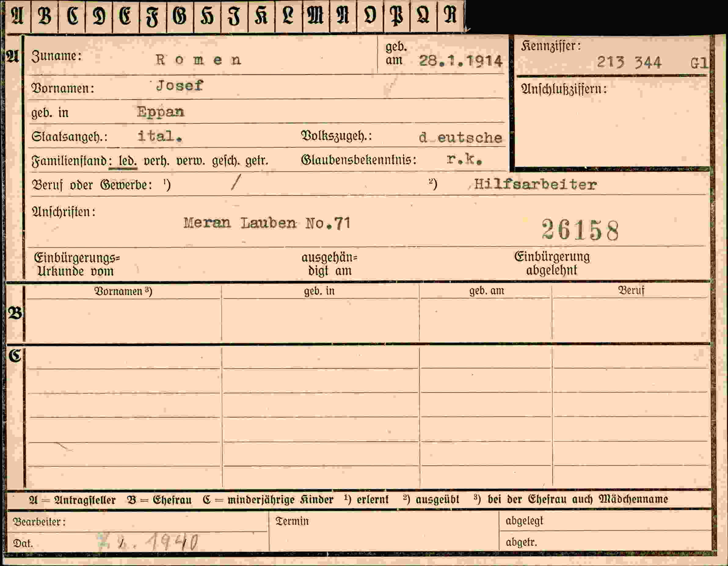
Task: Click the 'verw.' marital status option
Action: [x=190, y=161]
